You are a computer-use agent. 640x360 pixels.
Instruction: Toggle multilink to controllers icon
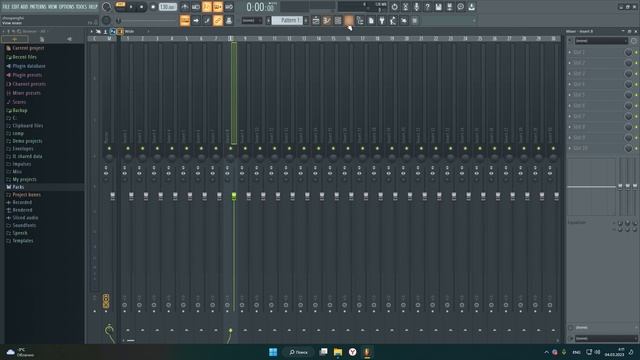pos(229,20)
